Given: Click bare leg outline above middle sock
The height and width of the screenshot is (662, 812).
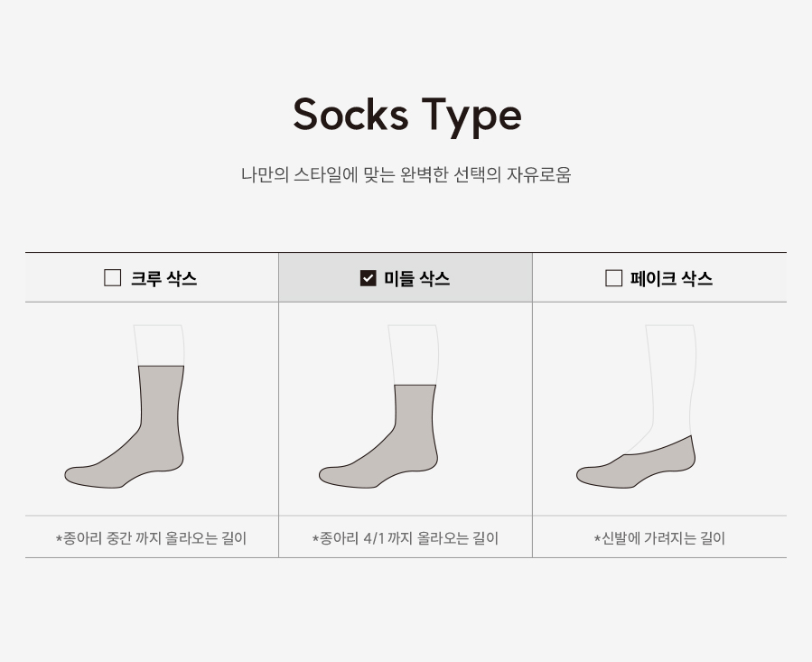Looking at the screenshot, I should (x=414, y=355).
